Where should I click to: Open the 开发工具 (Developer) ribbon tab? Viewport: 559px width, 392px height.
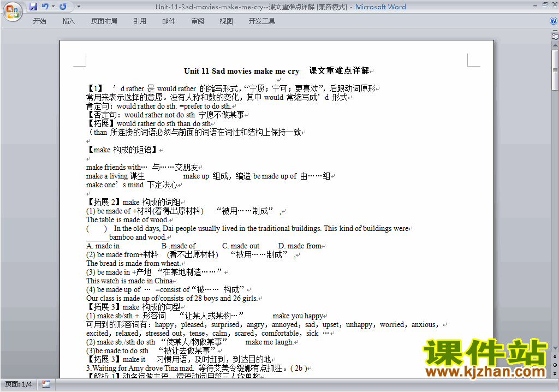click(x=262, y=21)
